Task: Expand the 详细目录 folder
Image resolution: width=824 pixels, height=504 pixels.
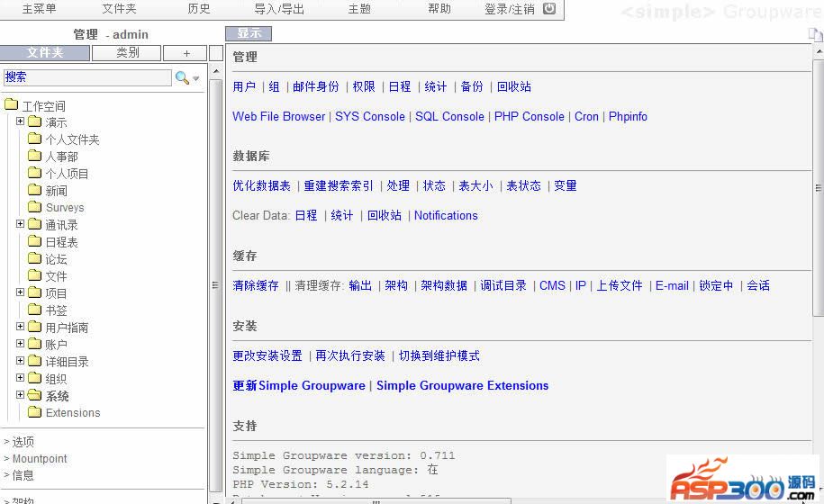Action: point(20,360)
